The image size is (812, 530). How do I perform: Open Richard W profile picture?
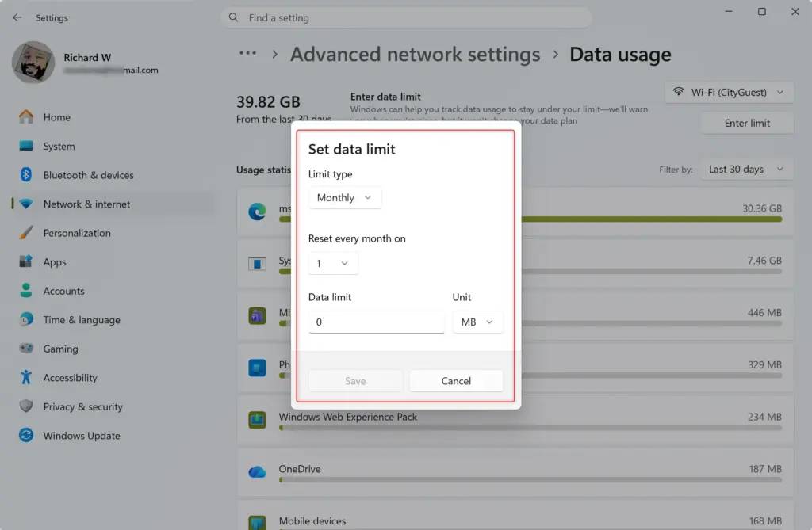click(x=33, y=63)
